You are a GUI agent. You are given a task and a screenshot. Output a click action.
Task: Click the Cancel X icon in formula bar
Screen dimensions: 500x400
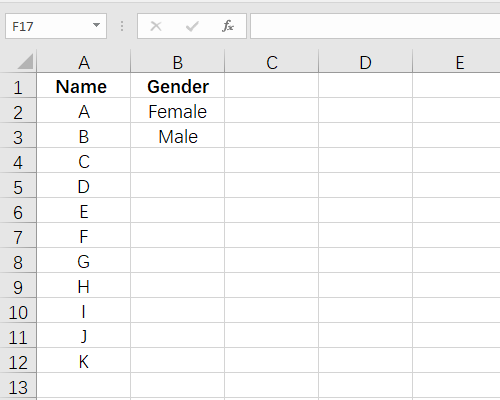156,26
